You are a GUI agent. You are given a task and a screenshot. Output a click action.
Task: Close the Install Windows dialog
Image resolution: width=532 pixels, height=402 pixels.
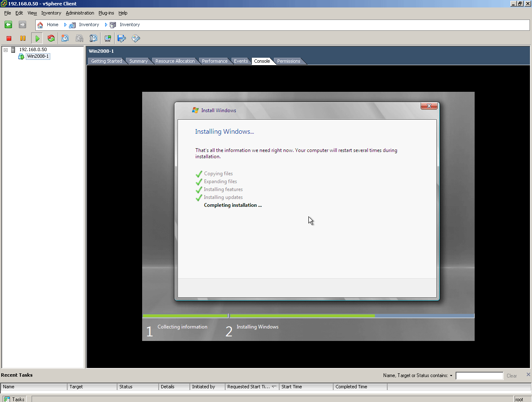pos(429,106)
